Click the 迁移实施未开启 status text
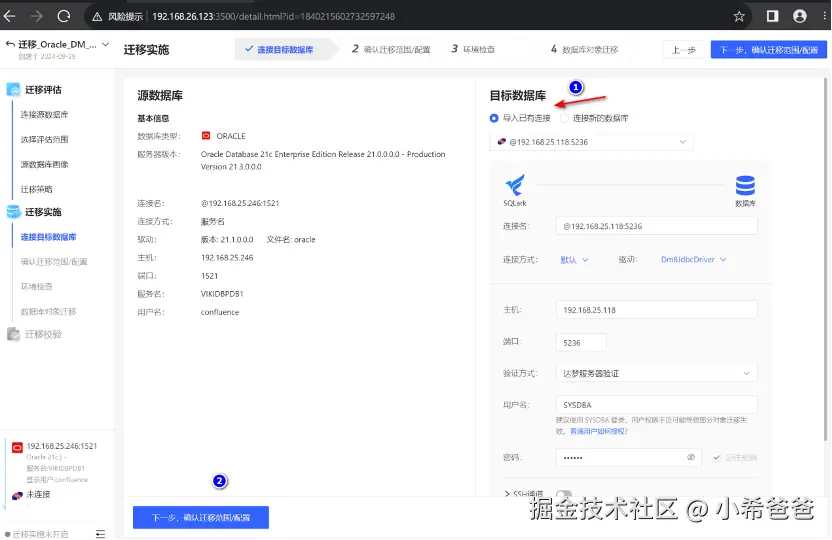This screenshot has width=832, height=540. tap(40, 534)
